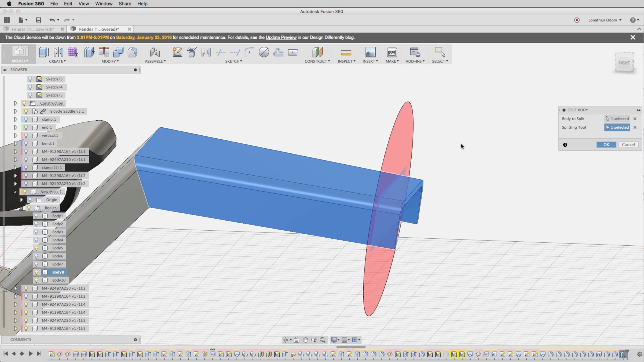Click the timeline horizontal scrollbar
The width and height of the screenshot is (644, 362).
point(351,347)
